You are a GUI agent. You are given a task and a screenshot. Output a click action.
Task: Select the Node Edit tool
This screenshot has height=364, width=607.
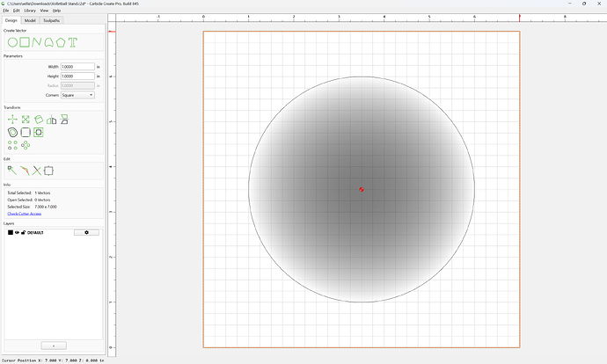[x=12, y=171]
